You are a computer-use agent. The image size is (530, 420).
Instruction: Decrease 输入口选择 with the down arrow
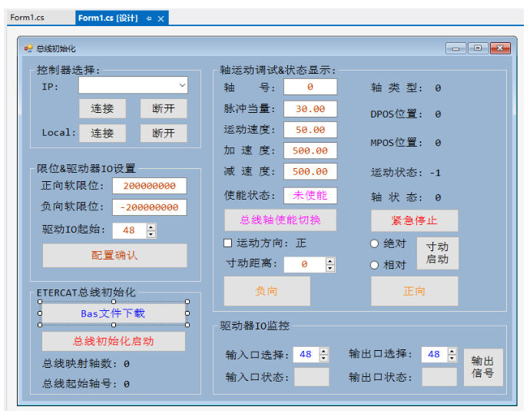[x=324, y=359]
